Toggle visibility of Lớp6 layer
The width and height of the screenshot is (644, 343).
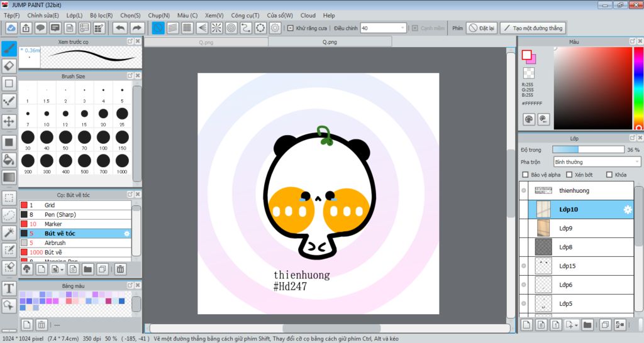pyautogui.click(x=524, y=285)
